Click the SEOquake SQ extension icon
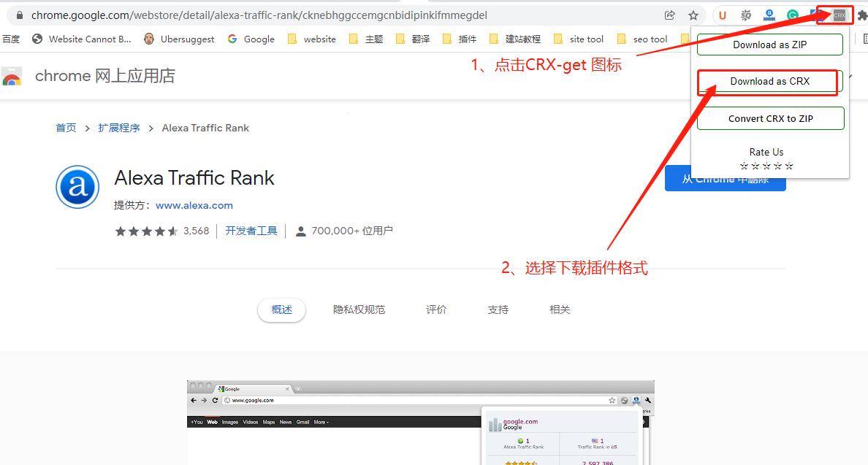868x465 pixels. click(746, 15)
